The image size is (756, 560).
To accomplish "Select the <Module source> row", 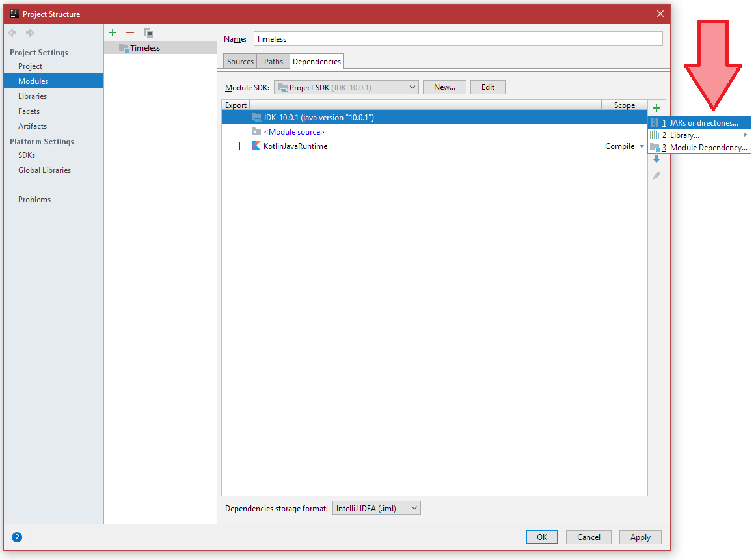I will 435,131.
